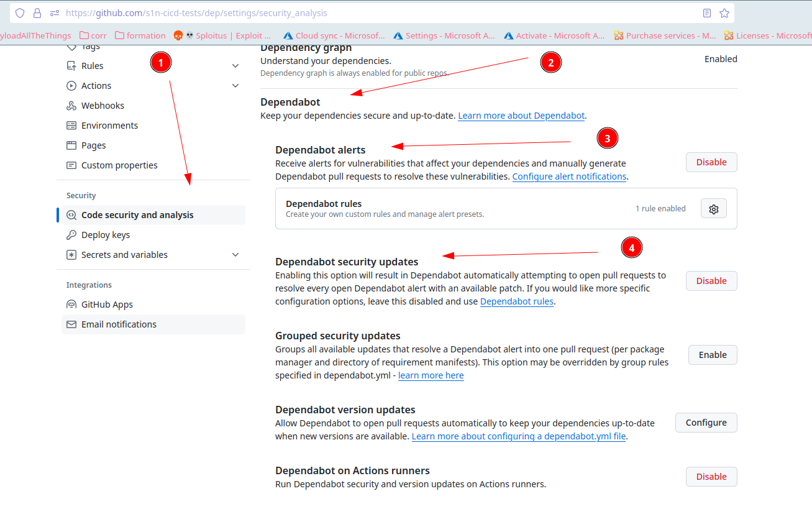812x509 pixels.
Task: Click the Actions play icon in sidebar
Action: point(71,86)
